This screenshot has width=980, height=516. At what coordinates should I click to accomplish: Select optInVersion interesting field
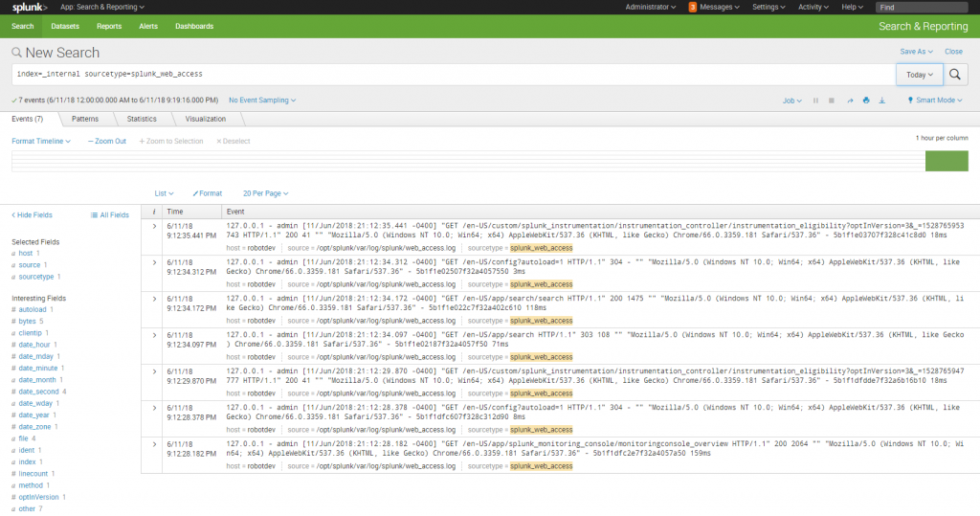click(x=38, y=497)
